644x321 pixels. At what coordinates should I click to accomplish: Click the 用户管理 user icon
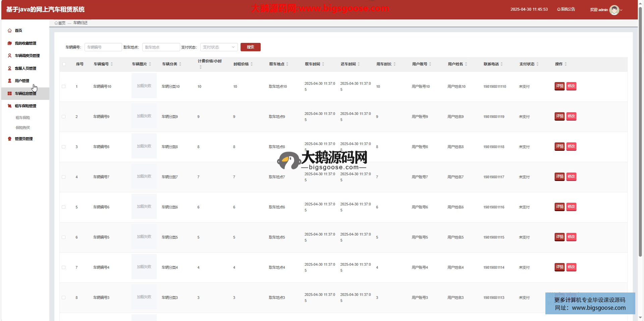10,81
